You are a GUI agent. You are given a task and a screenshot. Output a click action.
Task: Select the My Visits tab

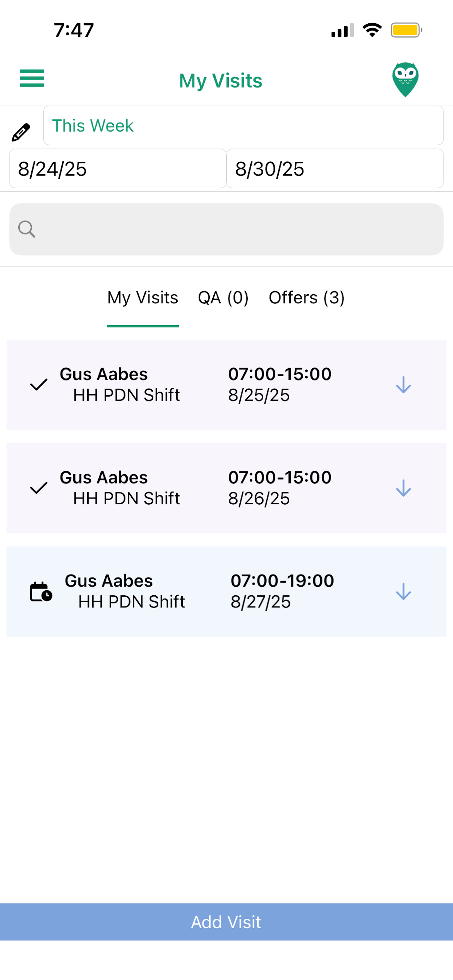(143, 297)
